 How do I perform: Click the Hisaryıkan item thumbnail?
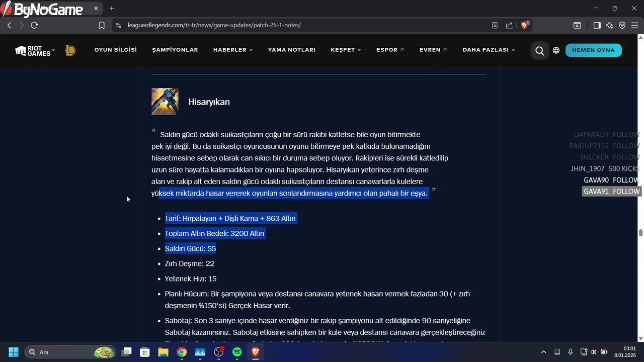(x=165, y=102)
